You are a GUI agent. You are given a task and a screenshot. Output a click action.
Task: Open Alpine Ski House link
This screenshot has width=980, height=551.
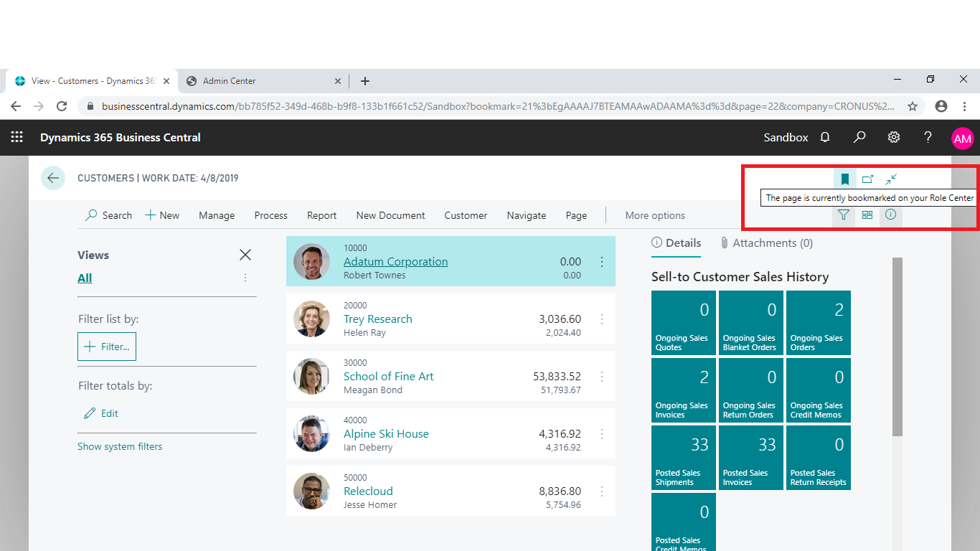(x=386, y=434)
